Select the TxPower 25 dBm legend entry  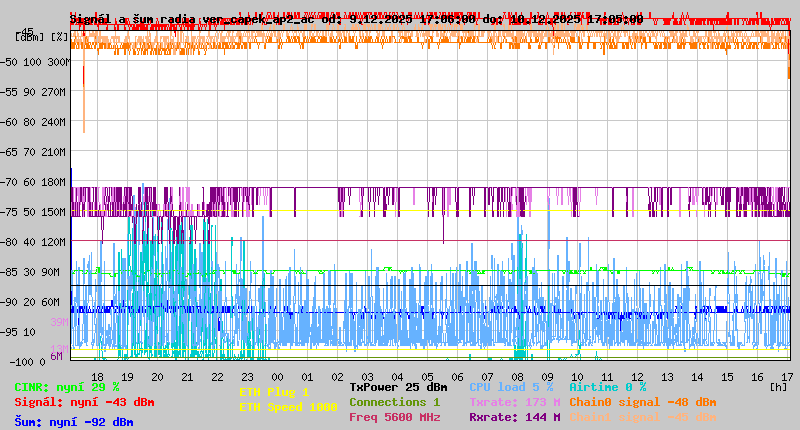click(398, 387)
